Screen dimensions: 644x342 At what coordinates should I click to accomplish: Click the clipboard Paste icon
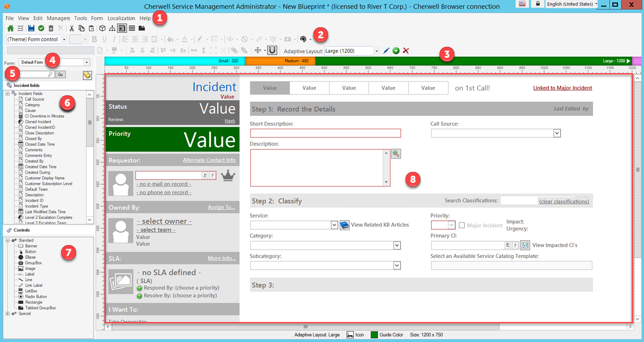point(91,28)
